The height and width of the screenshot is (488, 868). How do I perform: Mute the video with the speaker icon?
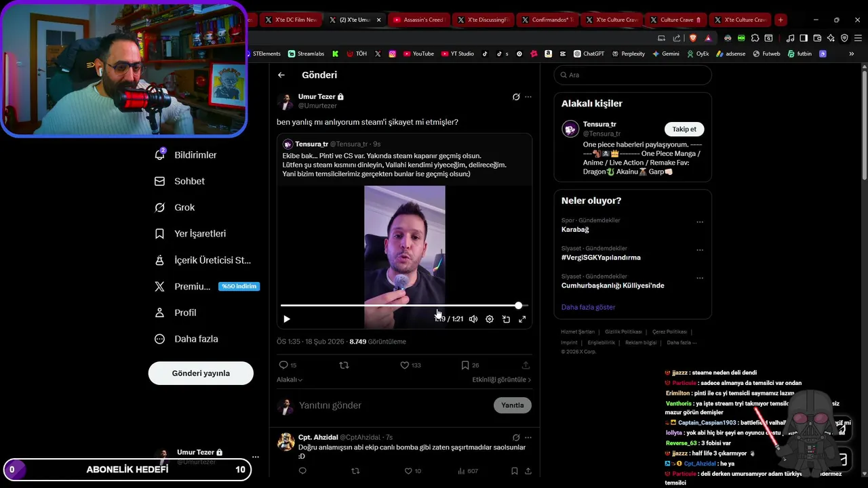(473, 319)
